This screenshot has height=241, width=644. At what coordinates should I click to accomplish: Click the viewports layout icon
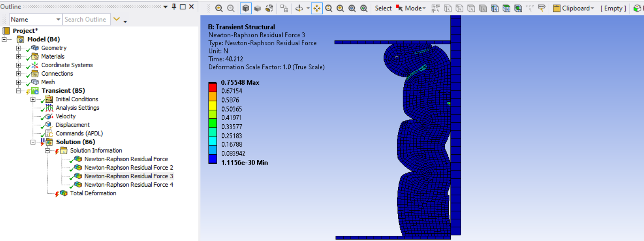(284, 8)
